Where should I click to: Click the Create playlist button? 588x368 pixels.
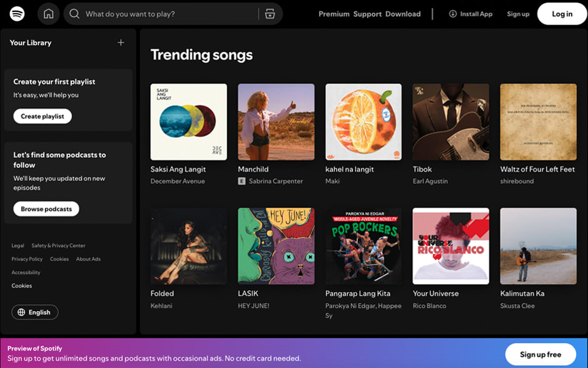click(43, 116)
